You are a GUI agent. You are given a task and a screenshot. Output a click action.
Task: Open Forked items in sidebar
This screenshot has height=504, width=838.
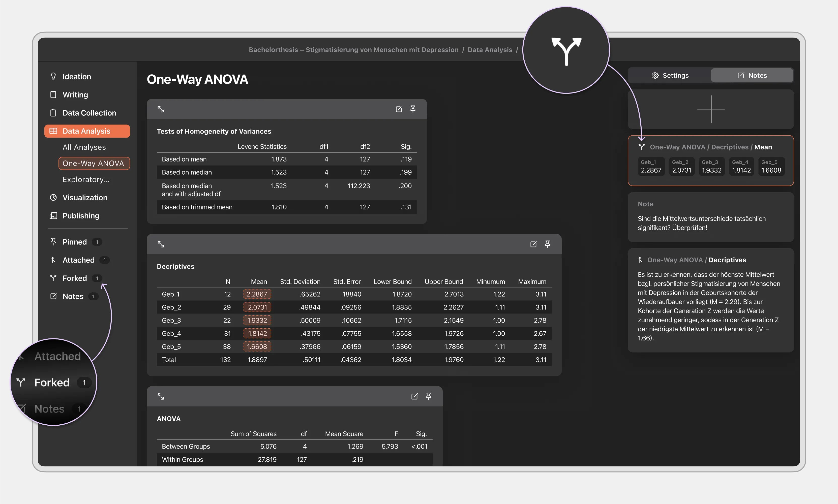click(x=75, y=278)
